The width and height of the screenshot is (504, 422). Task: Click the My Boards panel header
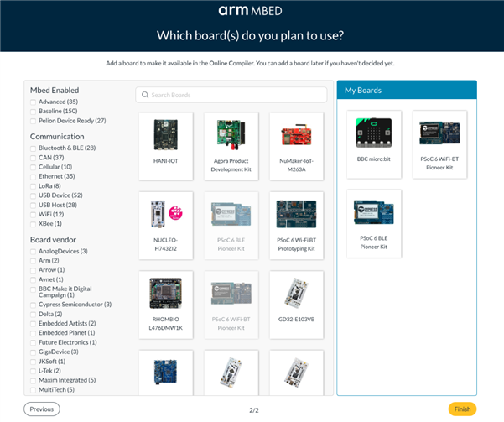pos(407,90)
